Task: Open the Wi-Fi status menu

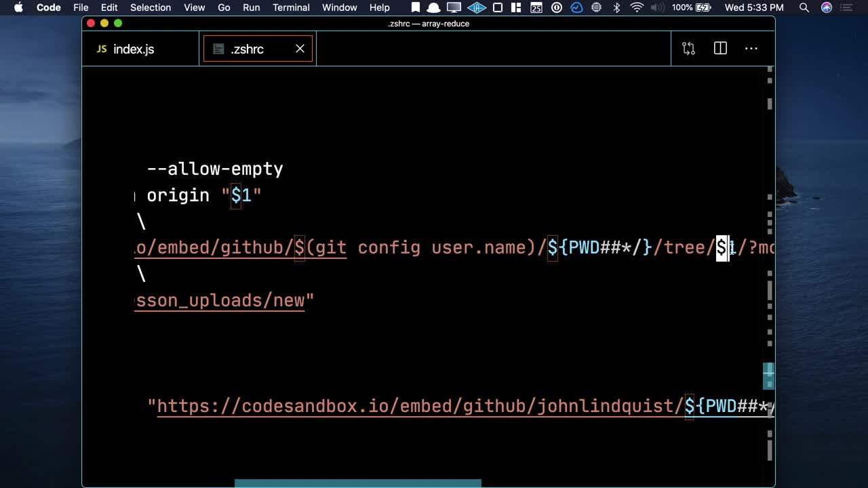Action: point(637,7)
